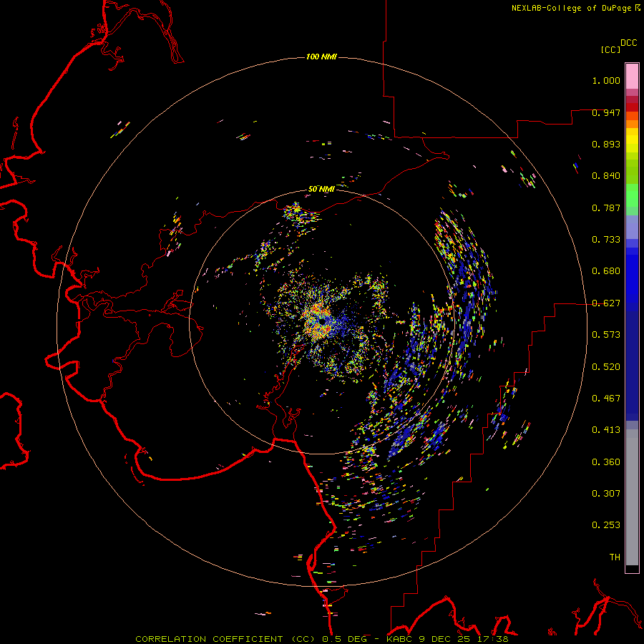Click the KABC station identifier

click(x=400, y=639)
